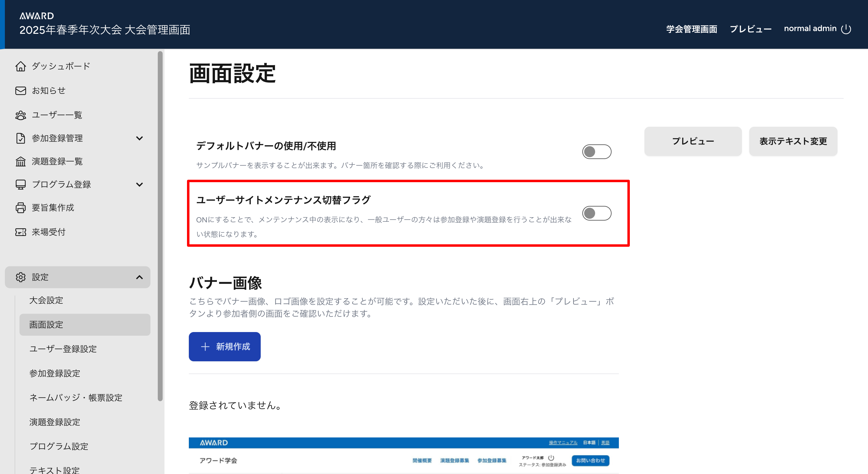Click the ユーザー一覧 users icon
The image size is (868, 474).
point(20,115)
